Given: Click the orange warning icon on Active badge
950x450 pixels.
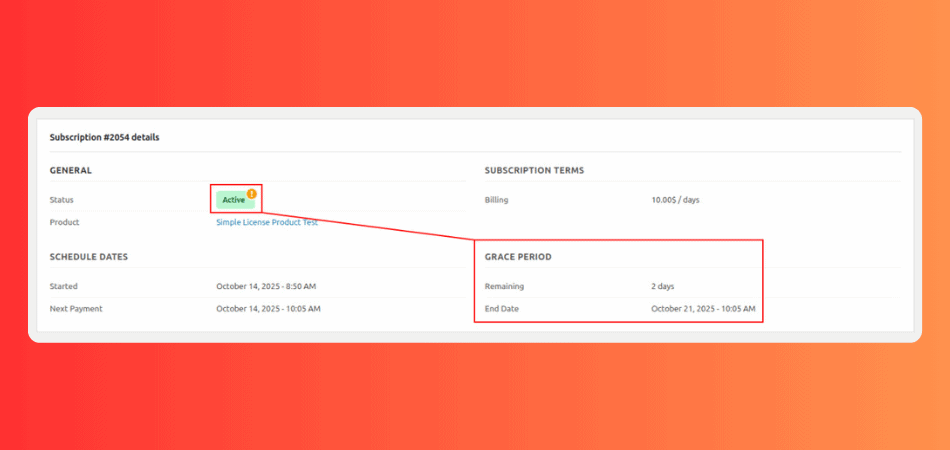Looking at the screenshot, I should pyautogui.click(x=252, y=193).
